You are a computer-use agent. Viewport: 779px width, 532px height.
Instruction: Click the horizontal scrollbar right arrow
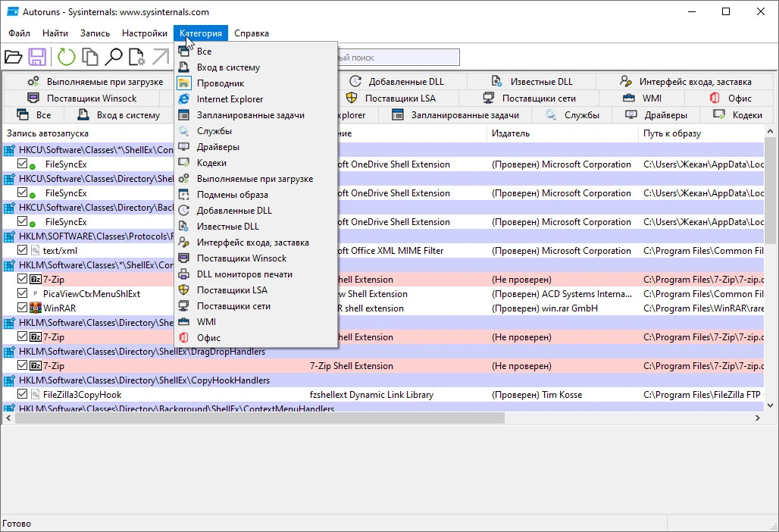758,418
